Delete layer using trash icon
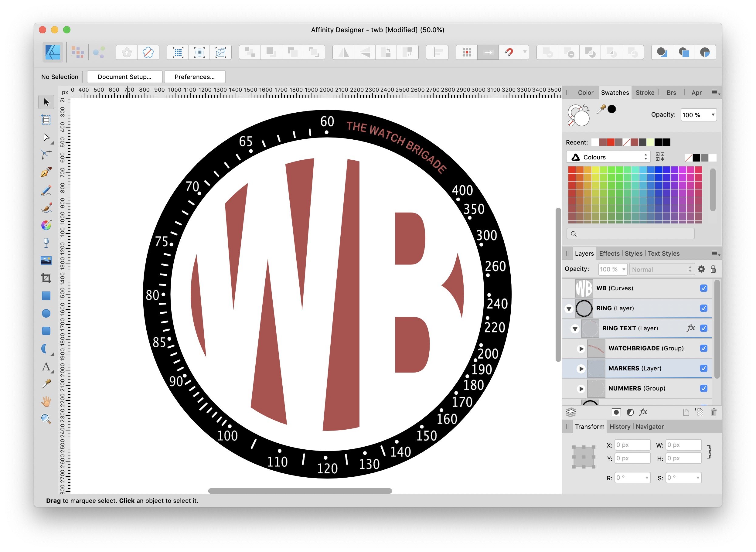 pyautogui.click(x=713, y=412)
